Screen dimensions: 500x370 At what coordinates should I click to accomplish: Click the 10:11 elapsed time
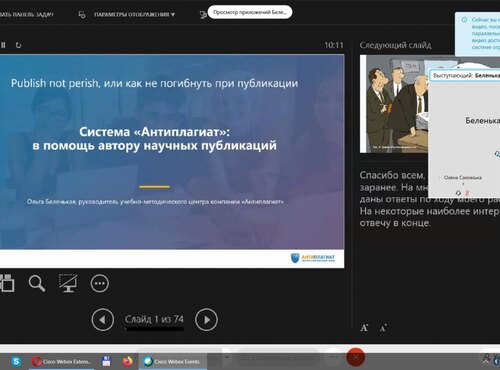(334, 45)
